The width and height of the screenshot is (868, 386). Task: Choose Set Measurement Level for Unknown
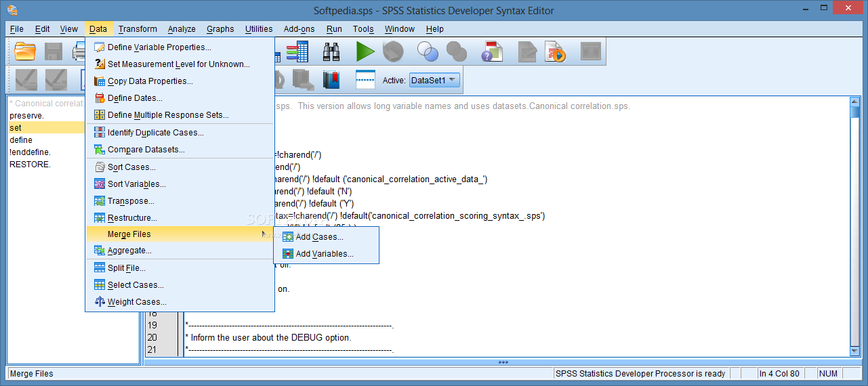point(180,64)
